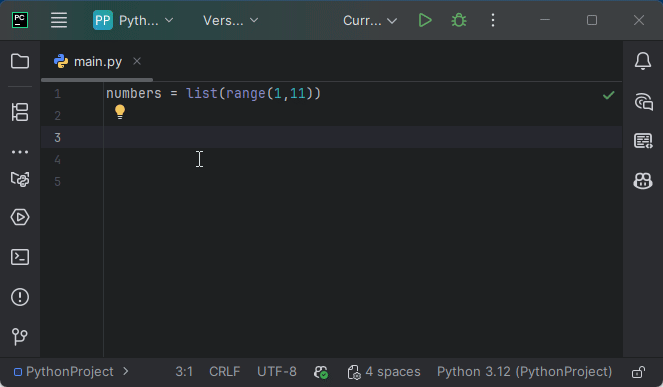Click line number 5 in the gutter
The width and height of the screenshot is (663, 387).
pos(58,181)
